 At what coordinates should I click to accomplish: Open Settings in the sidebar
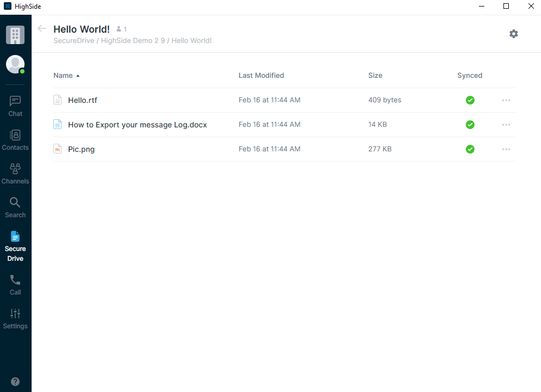tap(15, 319)
